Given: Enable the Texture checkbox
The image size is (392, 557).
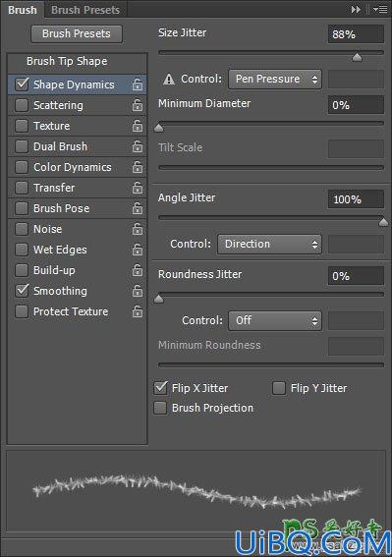Looking at the screenshot, I should coord(22,126).
